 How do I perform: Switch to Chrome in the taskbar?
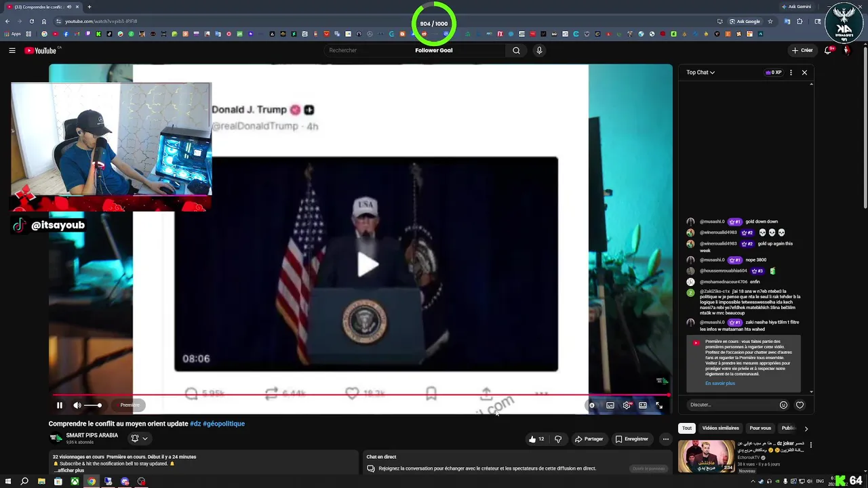coord(92,481)
